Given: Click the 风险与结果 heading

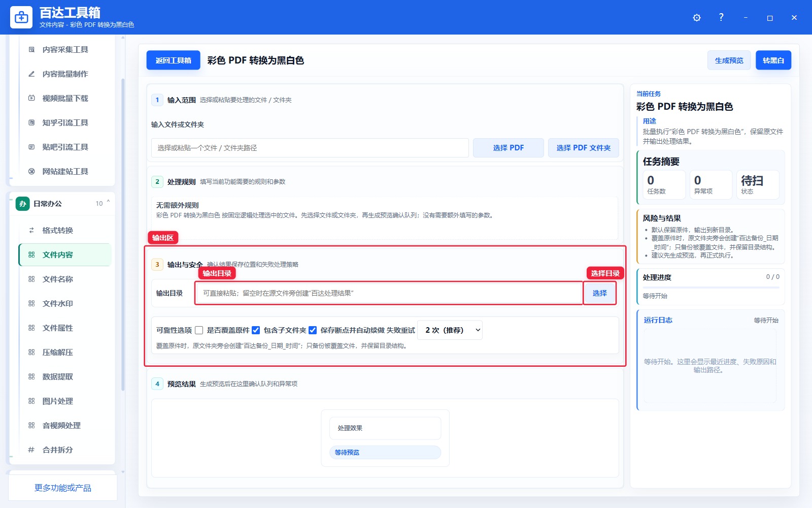Looking at the screenshot, I should (x=662, y=218).
